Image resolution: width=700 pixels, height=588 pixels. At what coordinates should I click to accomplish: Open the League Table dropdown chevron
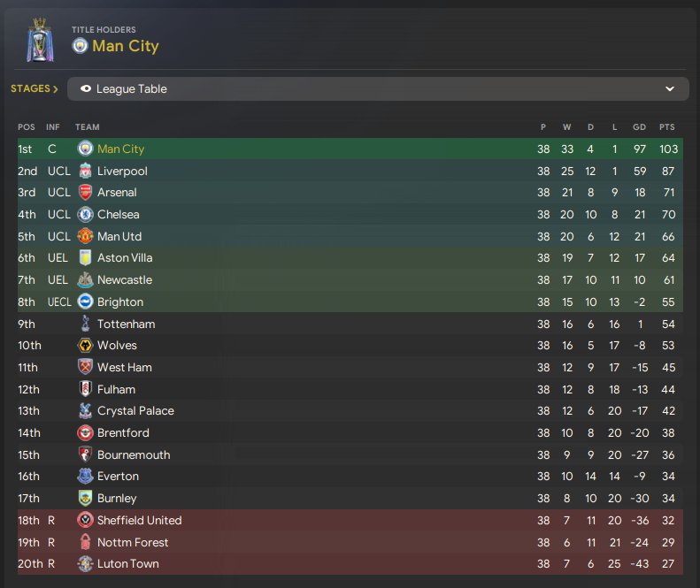[670, 88]
